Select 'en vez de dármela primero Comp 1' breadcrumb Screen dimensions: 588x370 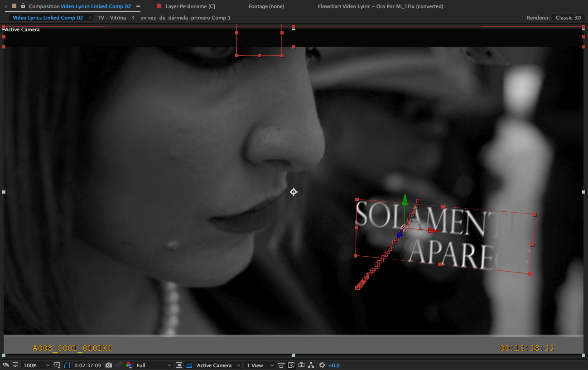185,18
